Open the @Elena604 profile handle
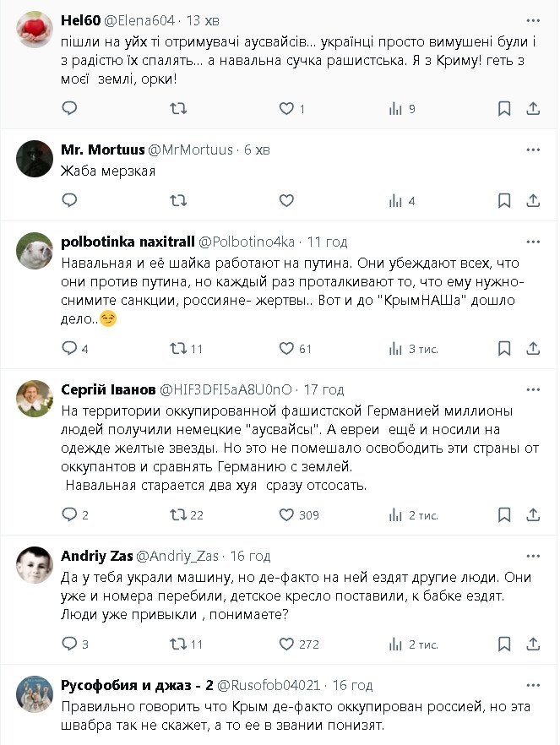 click(139, 21)
